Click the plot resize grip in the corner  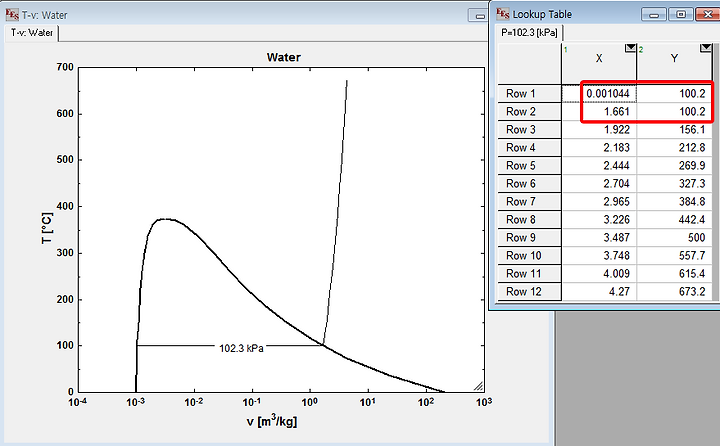pyautogui.click(x=478, y=386)
